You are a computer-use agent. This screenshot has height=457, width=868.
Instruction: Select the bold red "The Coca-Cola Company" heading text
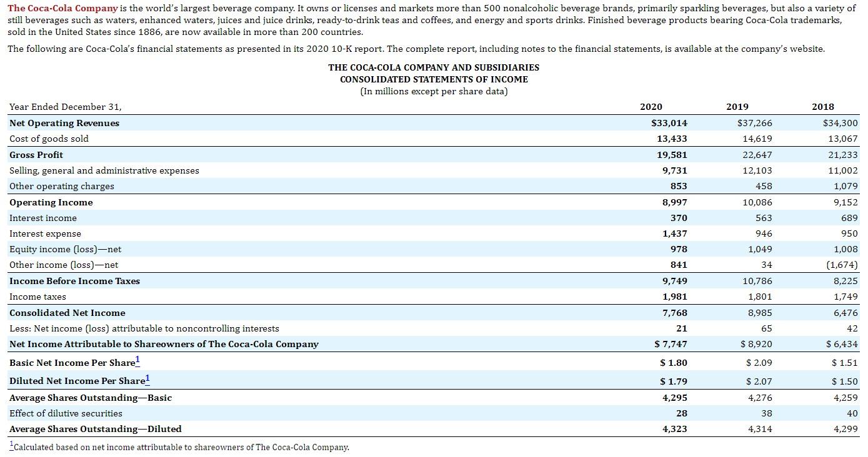[62, 8]
